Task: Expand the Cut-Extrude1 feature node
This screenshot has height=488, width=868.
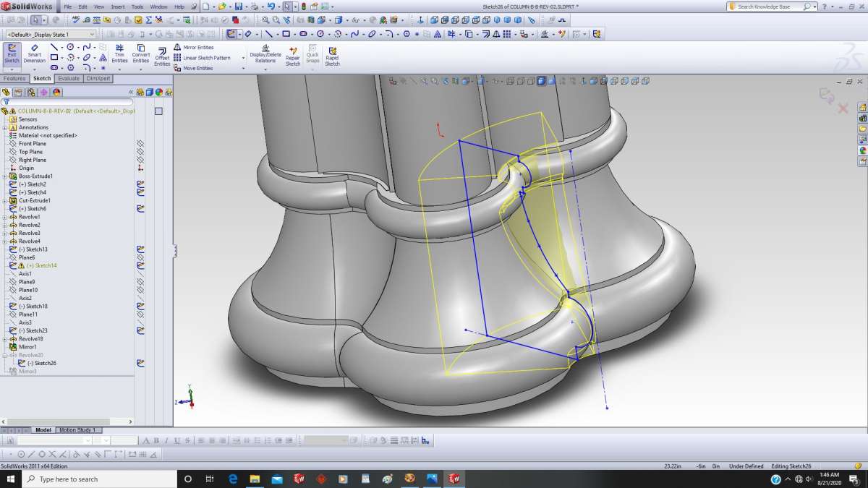Action: pyautogui.click(x=4, y=200)
